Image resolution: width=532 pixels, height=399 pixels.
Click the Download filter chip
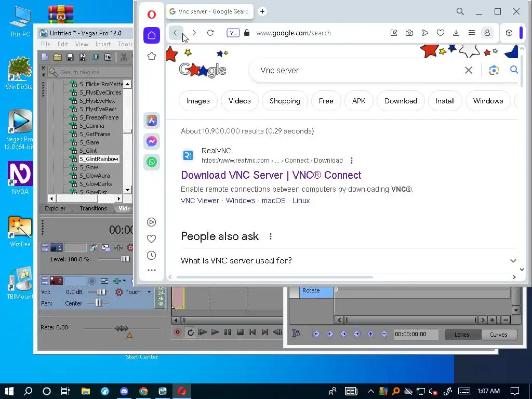401,101
